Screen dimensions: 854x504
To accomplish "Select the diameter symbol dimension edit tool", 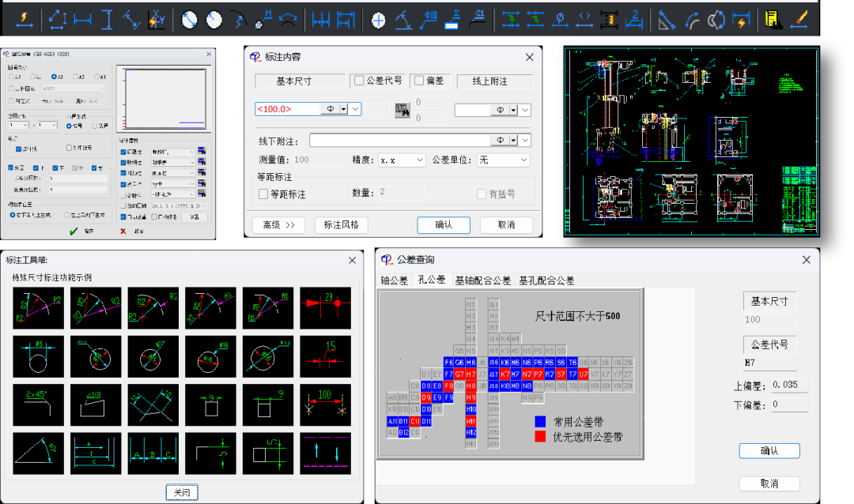I will click(559, 20).
